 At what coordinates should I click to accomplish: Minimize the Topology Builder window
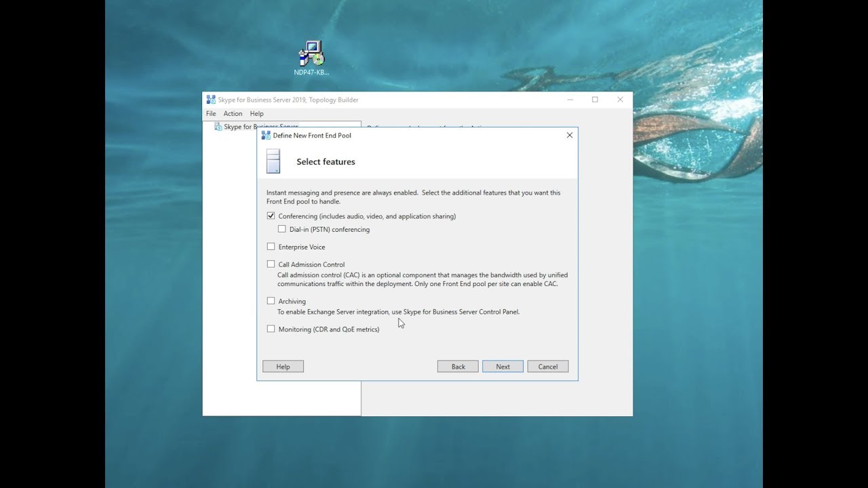pyautogui.click(x=570, y=100)
